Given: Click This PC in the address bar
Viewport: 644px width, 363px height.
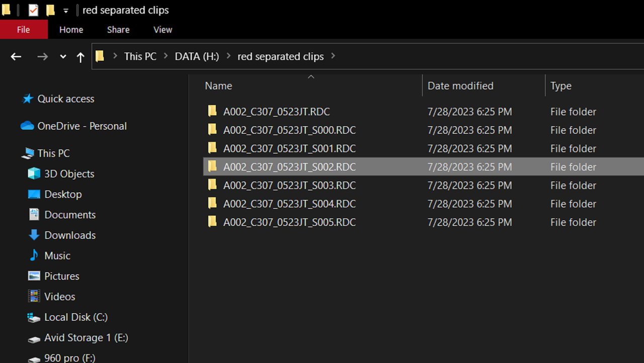Looking at the screenshot, I should point(140,56).
